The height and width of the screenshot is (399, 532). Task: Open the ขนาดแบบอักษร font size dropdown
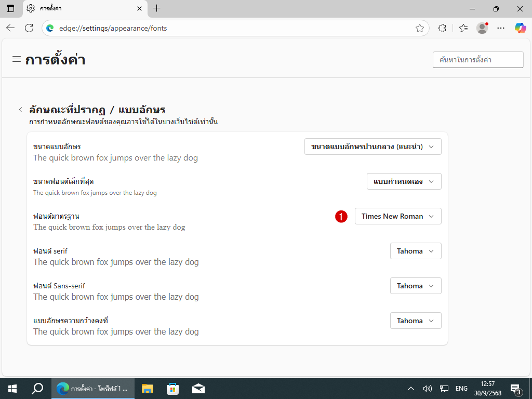pyautogui.click(x=373, y=147)
